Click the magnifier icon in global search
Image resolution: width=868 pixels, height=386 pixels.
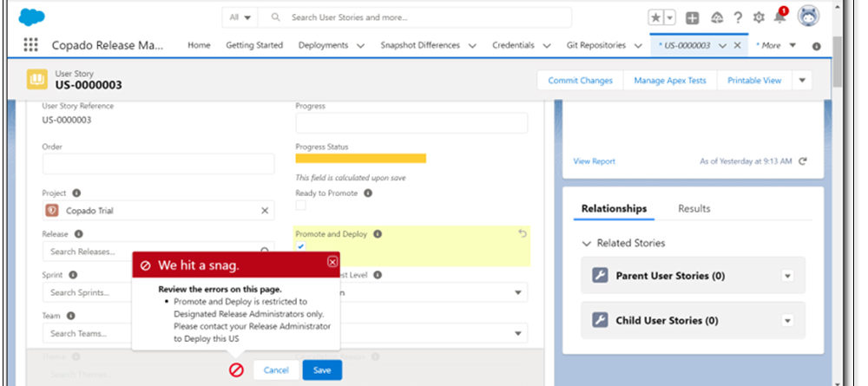tap(275, 17)
